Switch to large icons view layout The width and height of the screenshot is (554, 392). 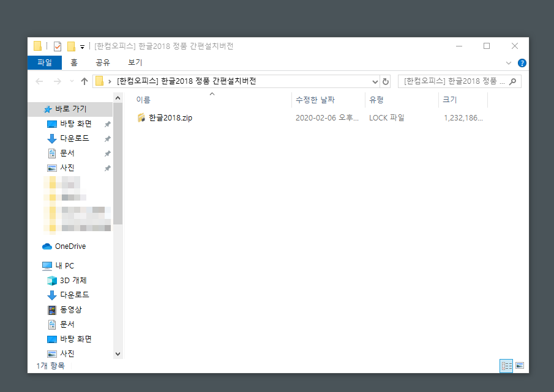tap(519, 366)
